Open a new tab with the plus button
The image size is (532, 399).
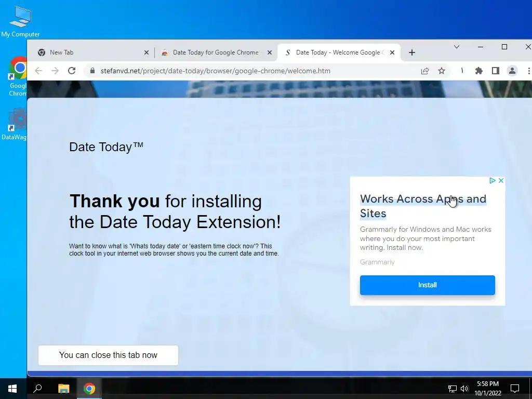tap(412, 52)
